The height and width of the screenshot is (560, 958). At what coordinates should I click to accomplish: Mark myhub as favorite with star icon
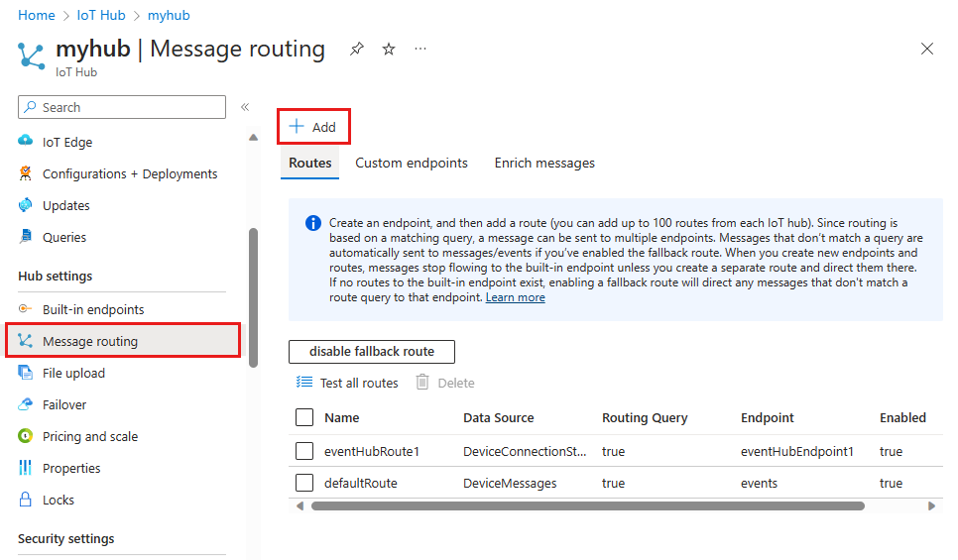[389, 50]
